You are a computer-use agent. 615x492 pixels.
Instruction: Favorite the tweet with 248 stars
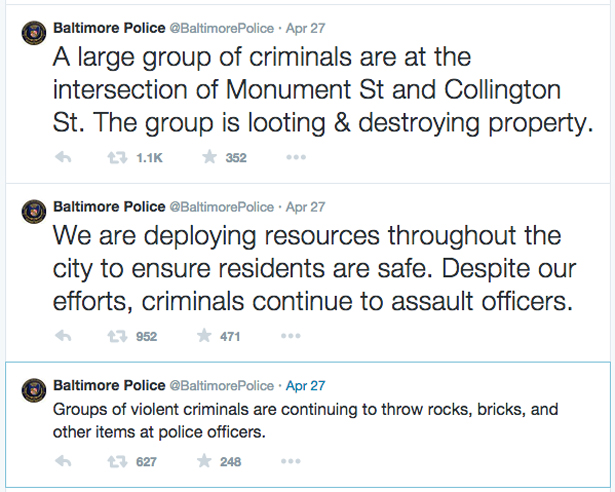[207, 461]
